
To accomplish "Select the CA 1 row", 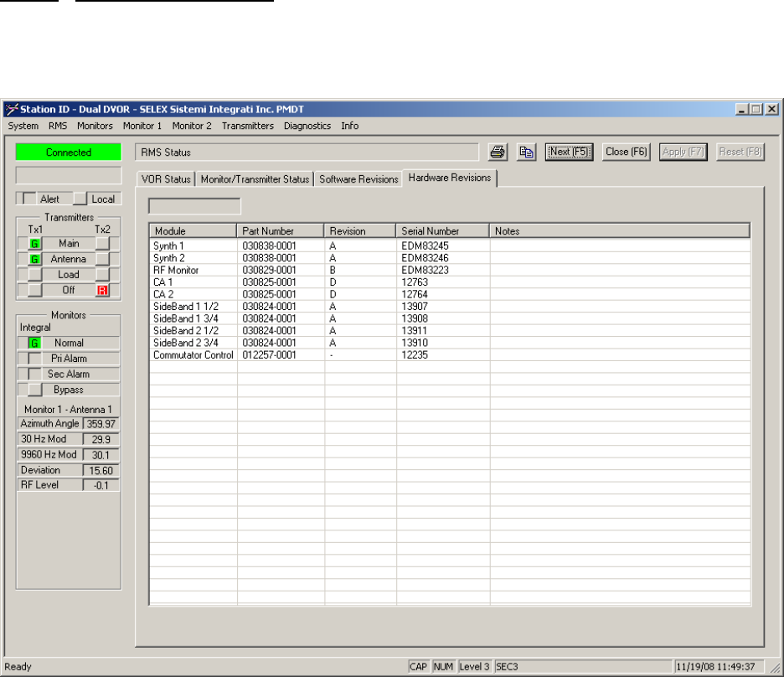I will [x=450, y=282].
